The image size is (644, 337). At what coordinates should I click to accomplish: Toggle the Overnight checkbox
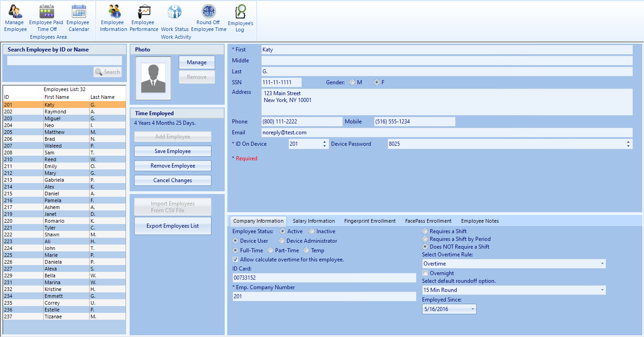point(425,273)
